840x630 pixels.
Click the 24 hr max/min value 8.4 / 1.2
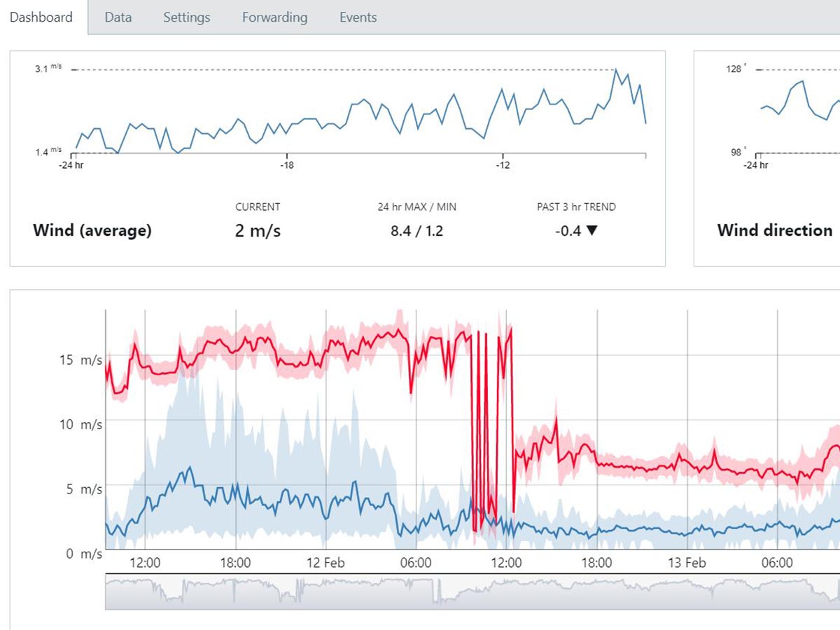(416, 230)
